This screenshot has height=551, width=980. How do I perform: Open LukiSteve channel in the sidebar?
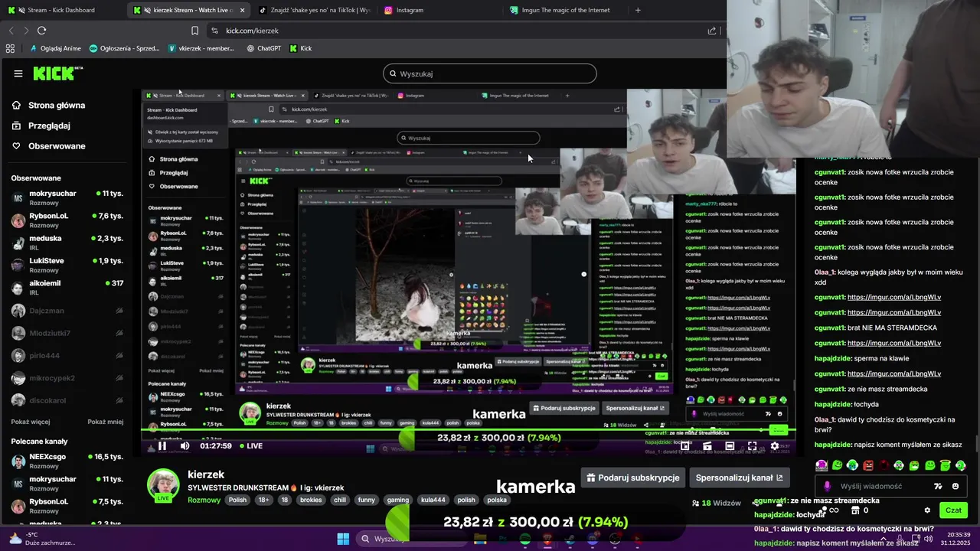[67, 265]
